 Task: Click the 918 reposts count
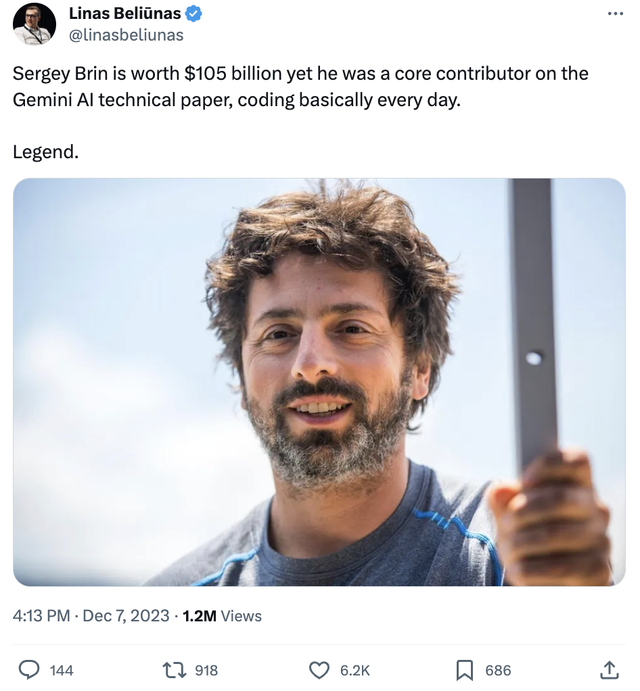coord(206,671)
